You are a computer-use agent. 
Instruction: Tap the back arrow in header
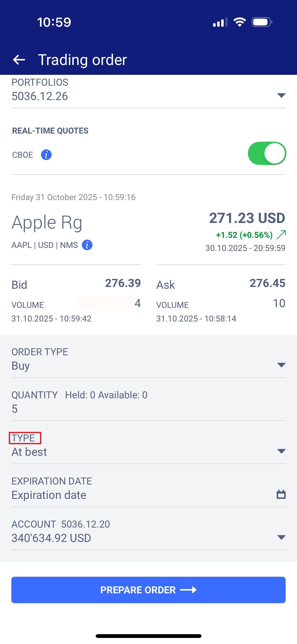coord(19,60)
